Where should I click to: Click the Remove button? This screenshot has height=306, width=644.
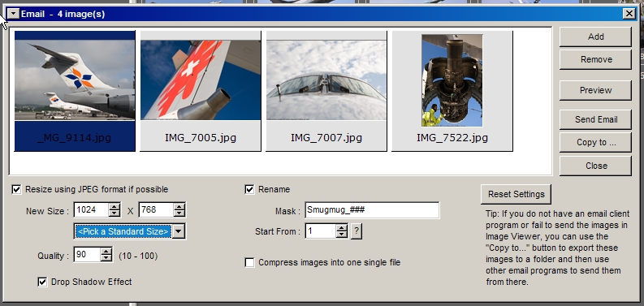(595, 59)
